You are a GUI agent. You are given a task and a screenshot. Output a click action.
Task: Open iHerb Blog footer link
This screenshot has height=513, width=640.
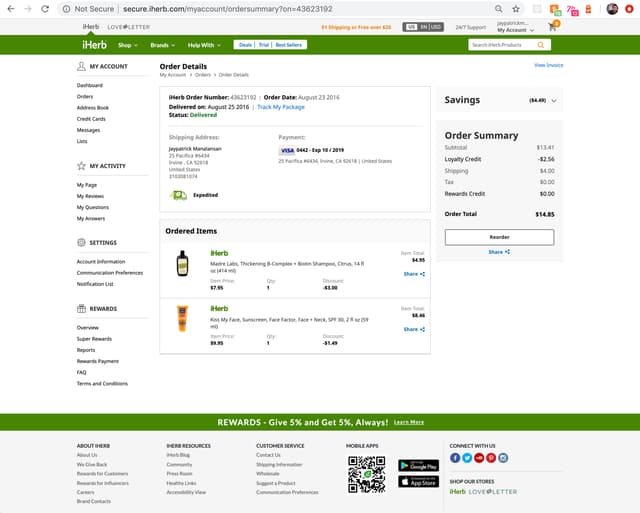click(x=178, y=455)
